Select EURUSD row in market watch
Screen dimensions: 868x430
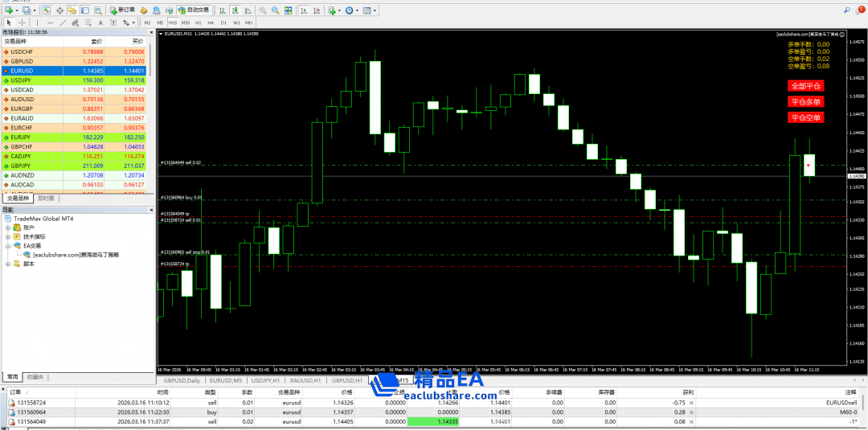tap(48, 71)
